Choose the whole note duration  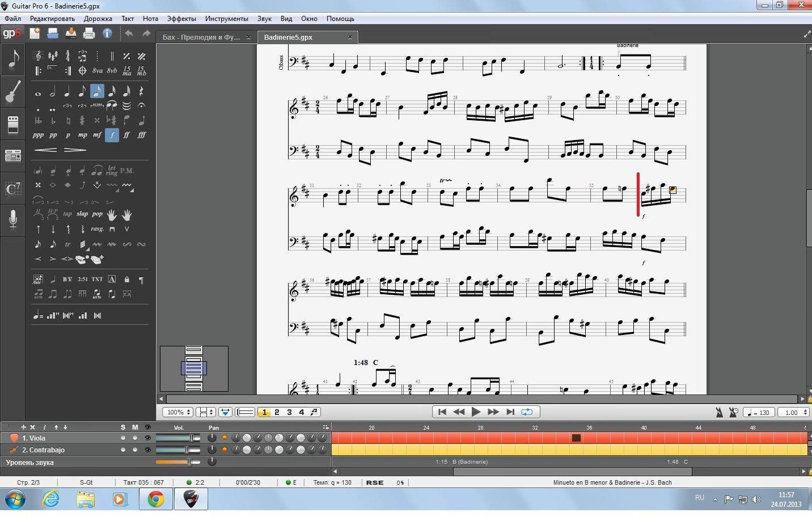(38, 92)
